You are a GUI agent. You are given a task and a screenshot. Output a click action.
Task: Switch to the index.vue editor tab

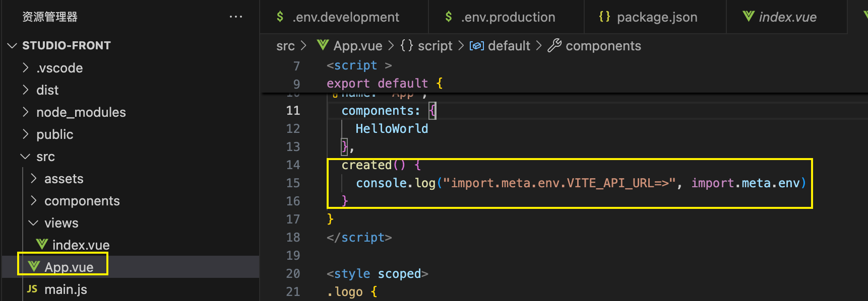click(786, 17)
